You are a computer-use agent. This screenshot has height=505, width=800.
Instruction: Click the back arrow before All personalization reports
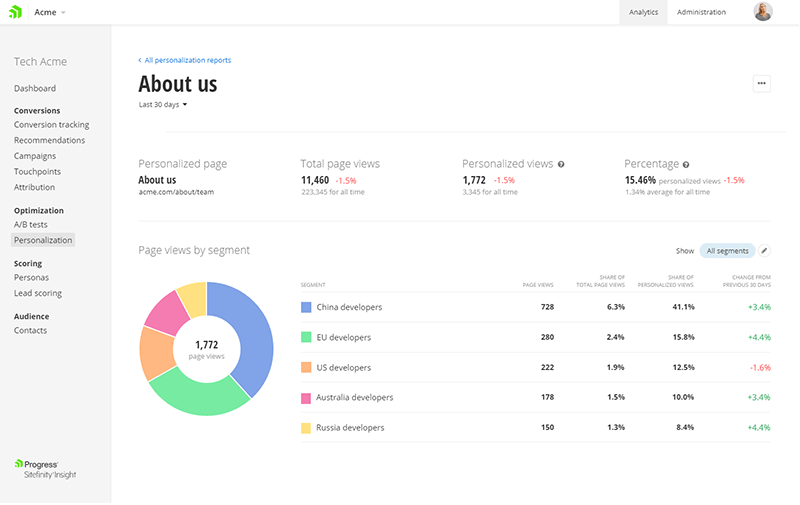140,61
